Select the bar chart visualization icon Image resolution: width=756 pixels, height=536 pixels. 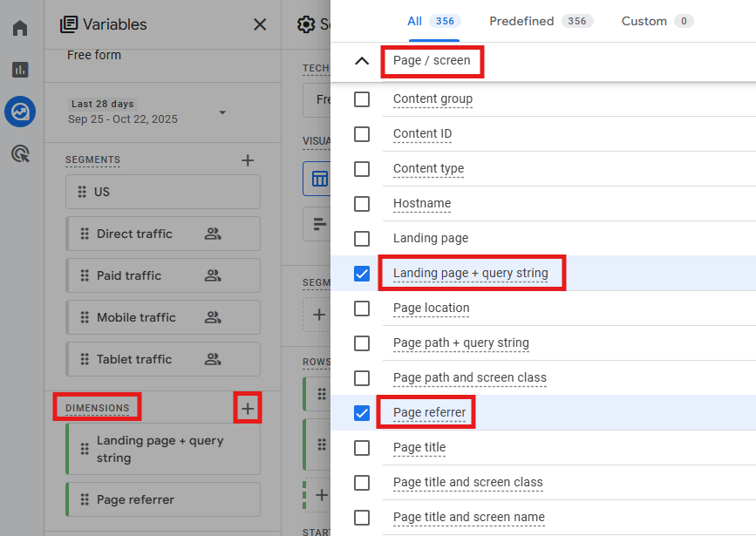319,224
